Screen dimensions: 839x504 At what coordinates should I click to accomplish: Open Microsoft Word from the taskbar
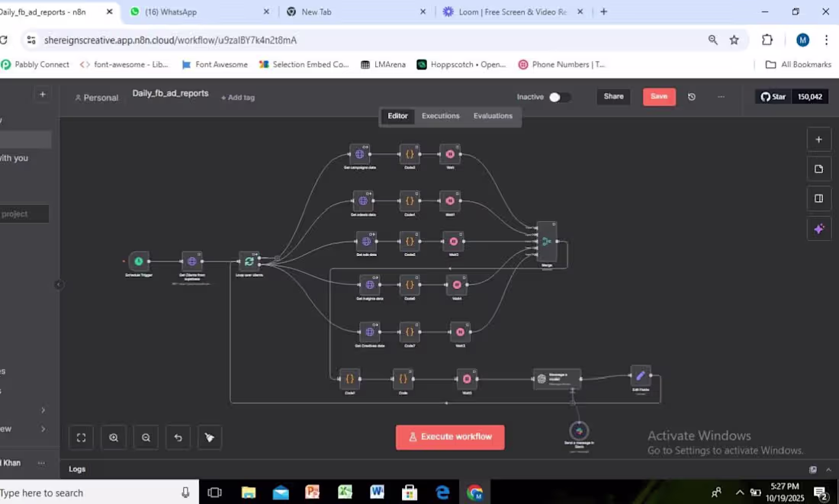click(x=378, y=492)
